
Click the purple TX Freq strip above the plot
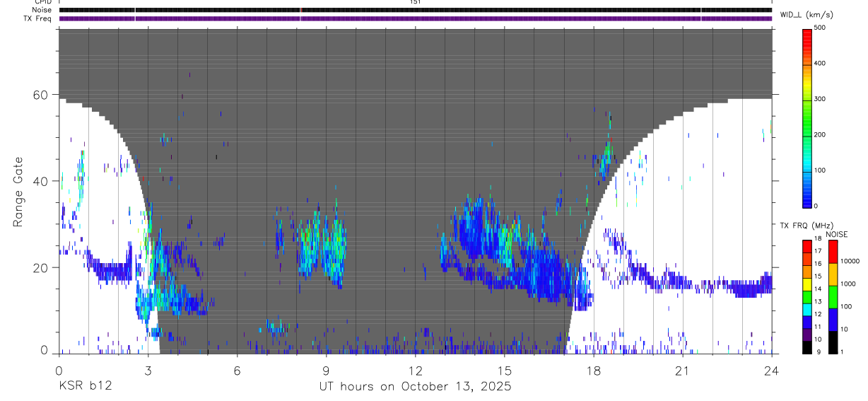click(x=415, y=18)
